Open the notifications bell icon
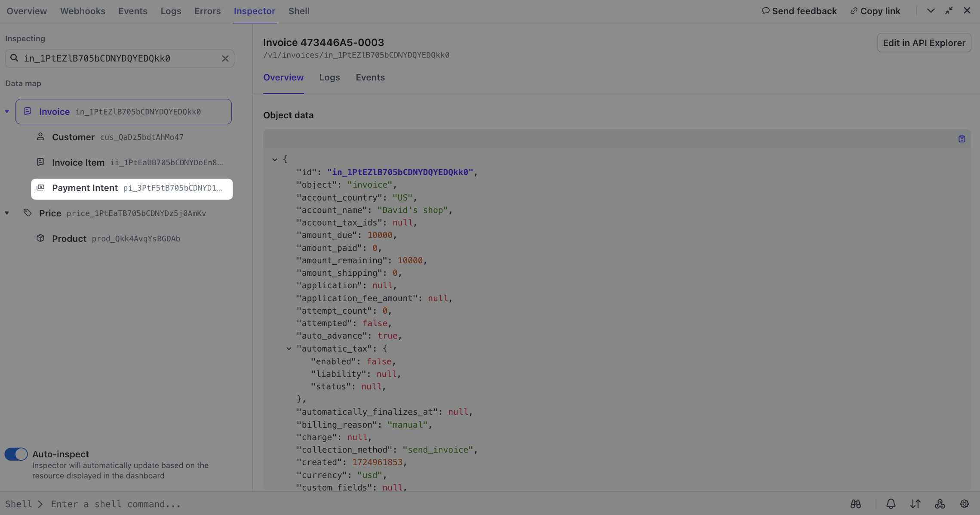The image size is (980, 515). 891,504
